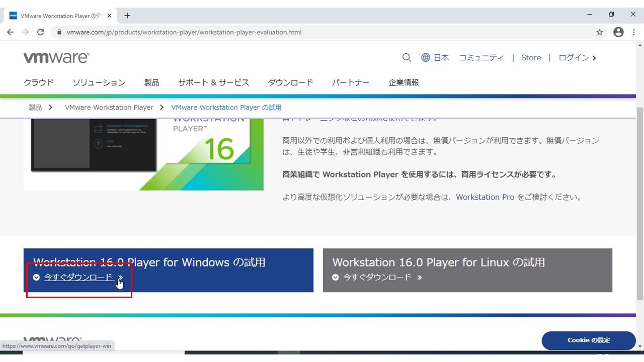Viewport: 644px width, 362px height.
Task: Download Workstation Player for Windows now
Action: tap(78, 277)
